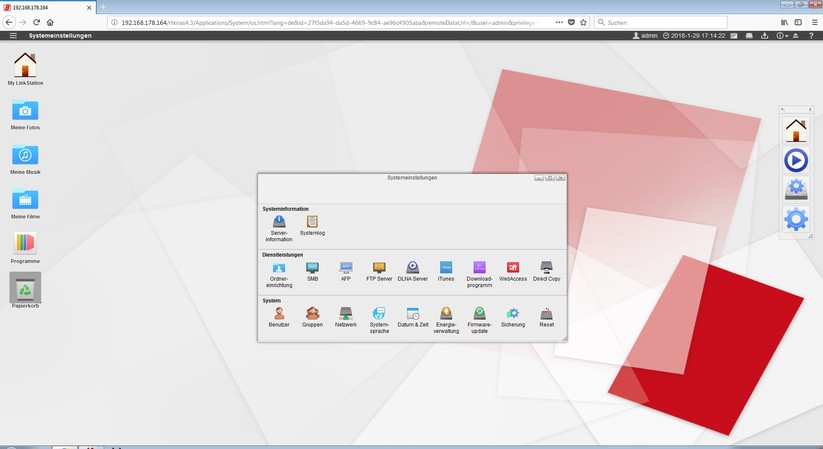Screen dimensions: 823x449
Task: Open WebAccess settings
Action: [x=513, y=270]
